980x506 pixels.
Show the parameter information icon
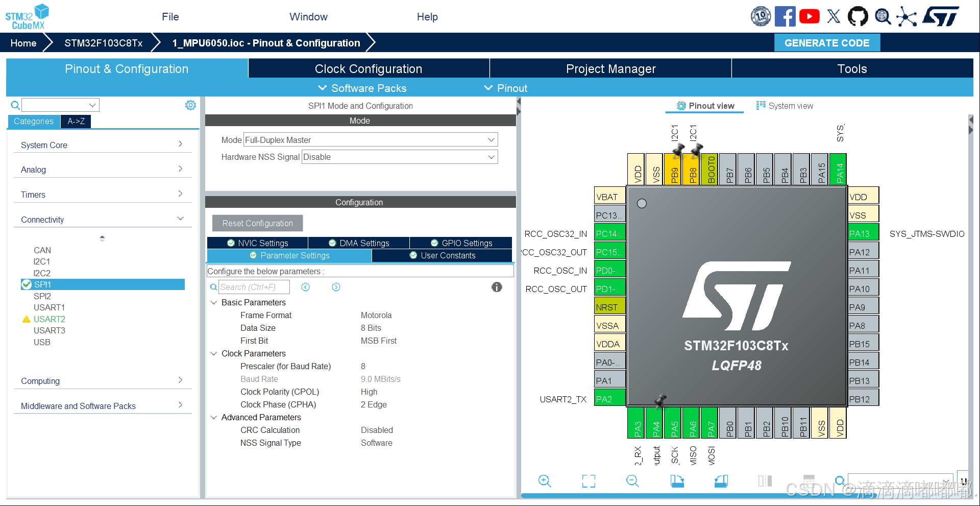point(497,287)
